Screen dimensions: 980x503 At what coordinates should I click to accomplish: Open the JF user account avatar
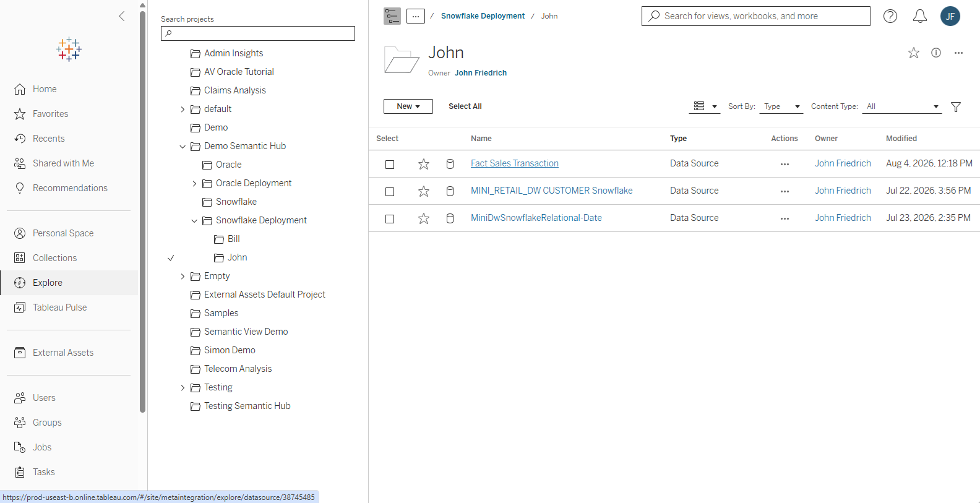[x=950, y=16]
